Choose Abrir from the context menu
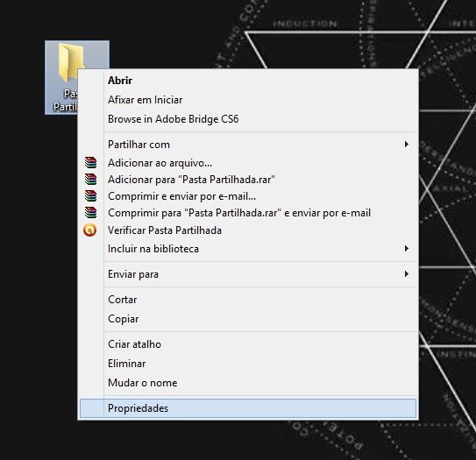The image size is (476, 460). pos(248,81)
